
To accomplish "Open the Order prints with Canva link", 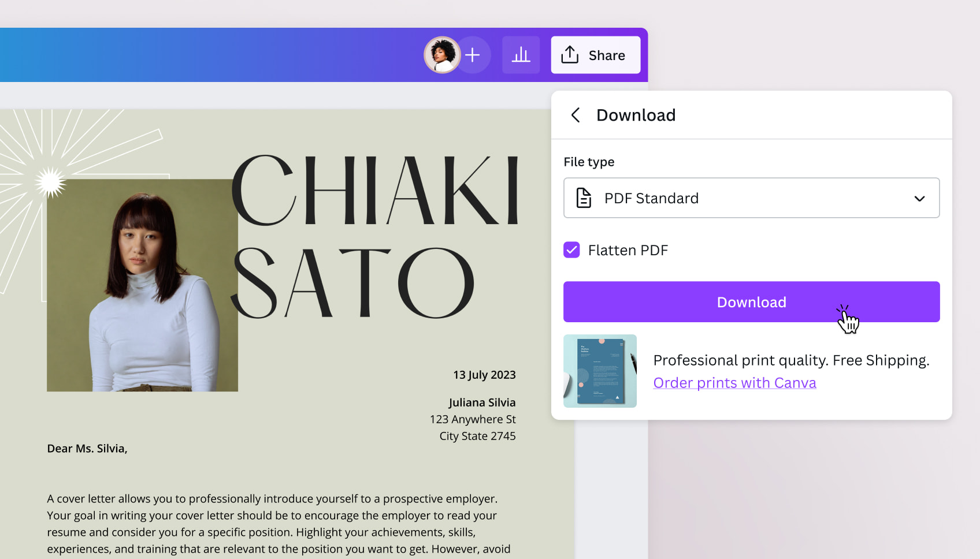I will coord(734,382).
